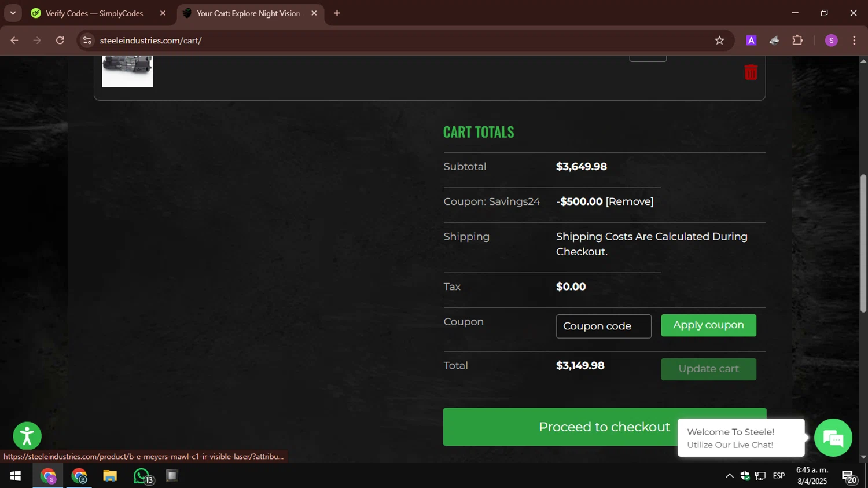868x488 pixels.
Task: Click the CART TOTALS heading
Action: 479,132
